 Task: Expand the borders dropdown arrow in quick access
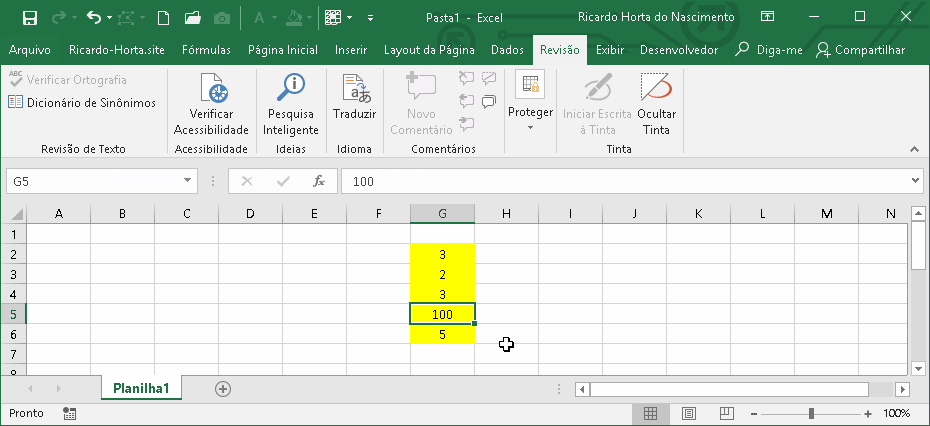tap(349, 18)
